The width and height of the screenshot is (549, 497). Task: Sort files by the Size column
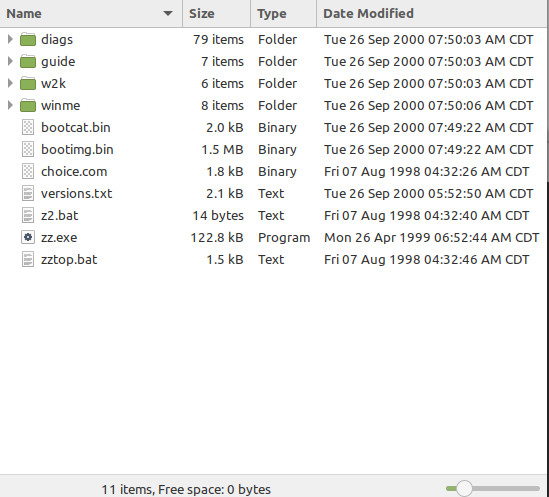tap(216, 14)
